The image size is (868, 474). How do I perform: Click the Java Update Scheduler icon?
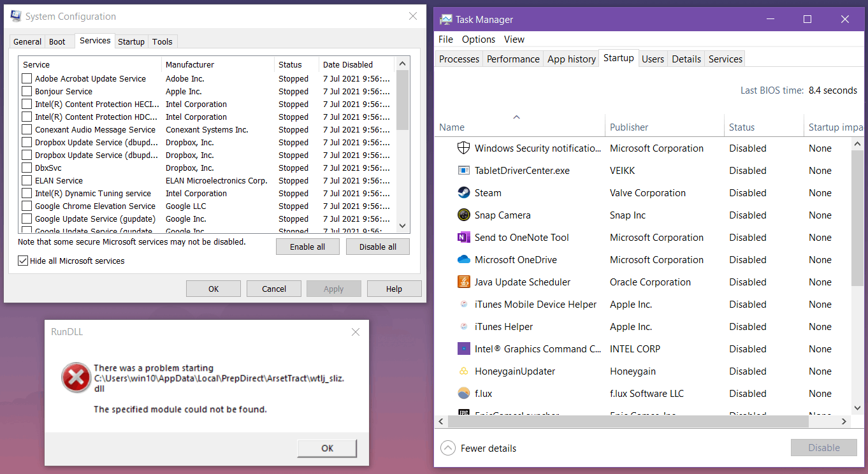[x=464, y=282]
